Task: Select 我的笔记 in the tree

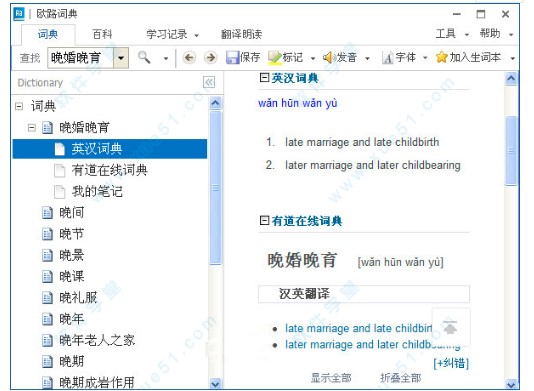Action: pyautogui.click(x=97, y=191)
